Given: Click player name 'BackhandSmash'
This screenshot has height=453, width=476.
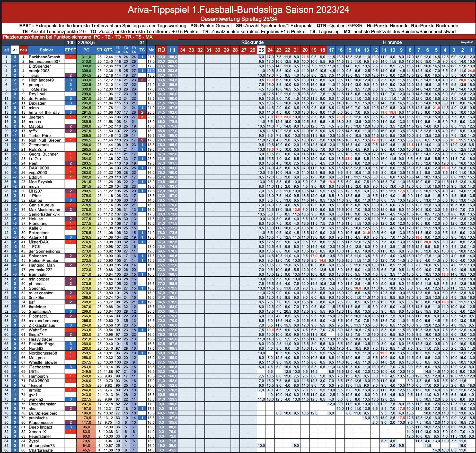Looking at the screenshot, I should click(45, 57).
